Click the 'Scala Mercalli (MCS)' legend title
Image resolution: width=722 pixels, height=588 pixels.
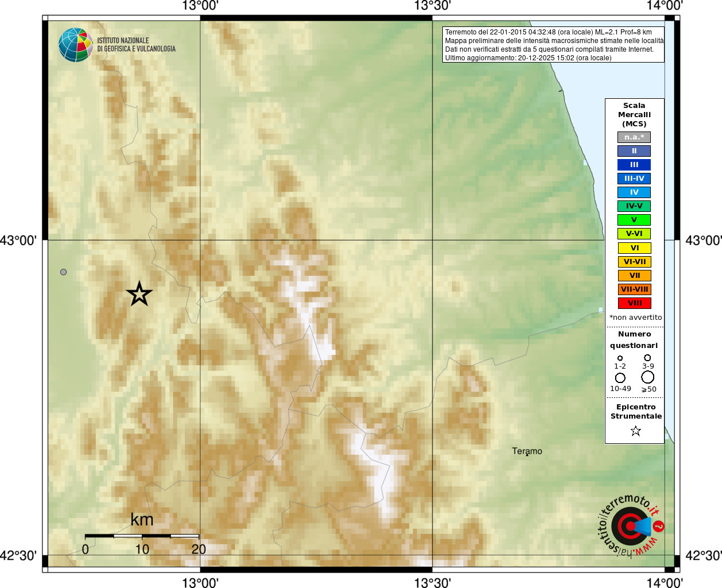[634, 115]
